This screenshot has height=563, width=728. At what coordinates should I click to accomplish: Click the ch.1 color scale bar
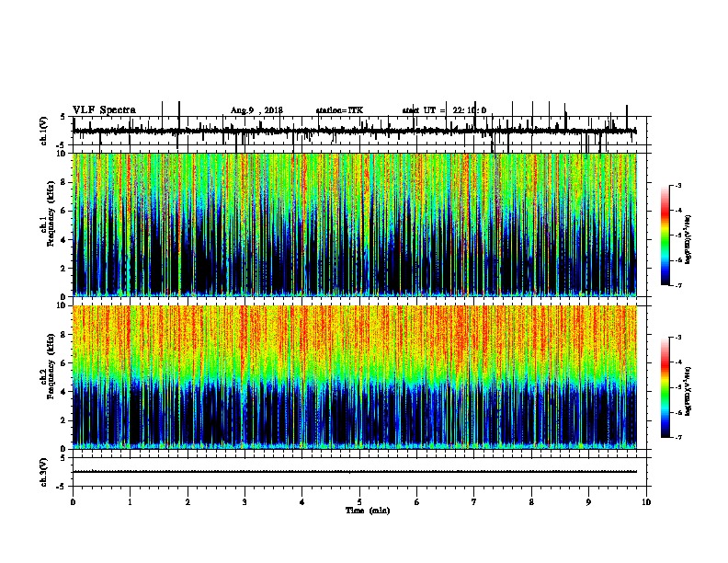pos(665,236)
